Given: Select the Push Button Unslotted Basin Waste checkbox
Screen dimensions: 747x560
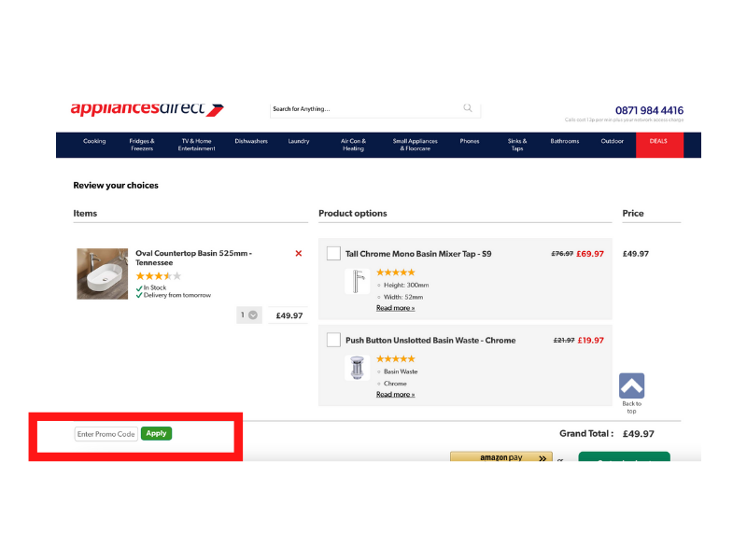Looking at the screenshot, I should pos(333,340).
